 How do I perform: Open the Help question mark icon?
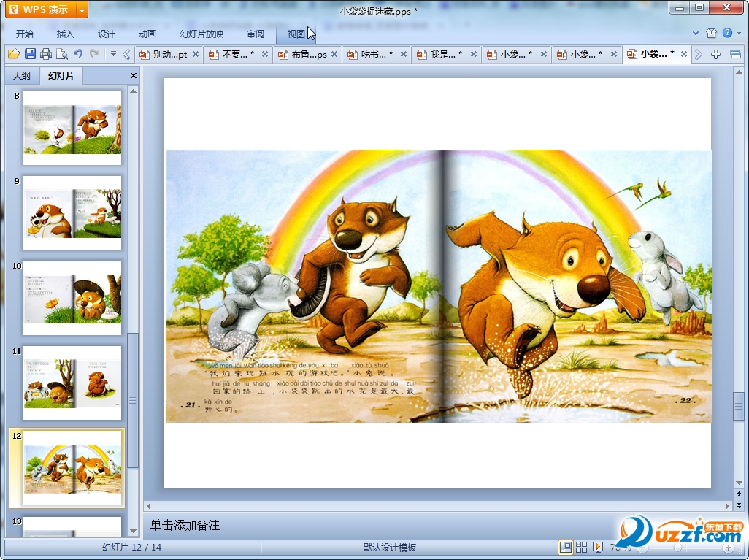pyautogui.click(x=728, y=33)
